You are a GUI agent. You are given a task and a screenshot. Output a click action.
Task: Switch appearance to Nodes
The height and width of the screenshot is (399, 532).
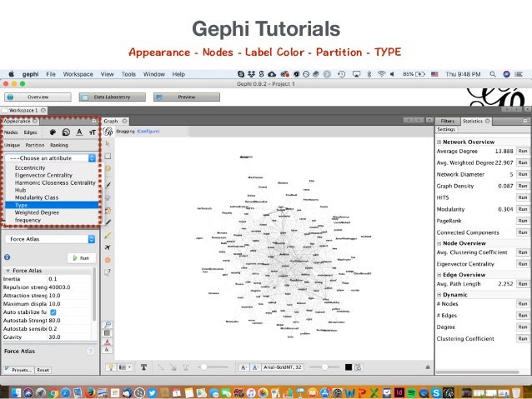[x=11, y=132]
